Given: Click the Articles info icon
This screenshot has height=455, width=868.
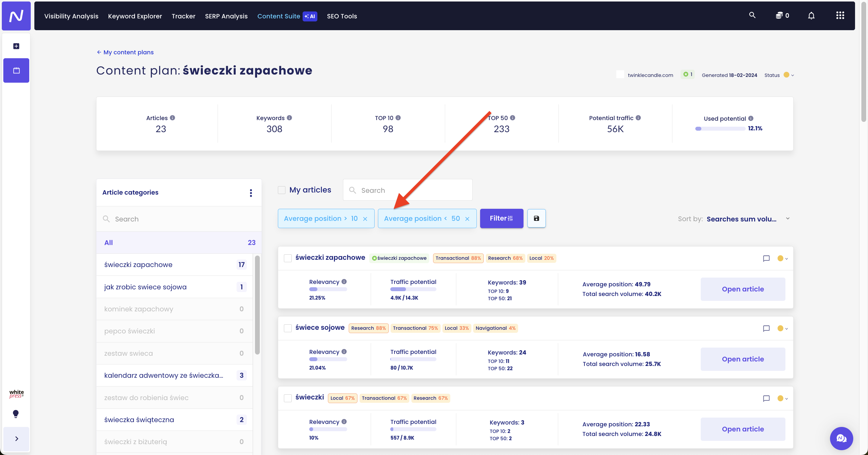Looking at the screenshot, I should (172, 118).
